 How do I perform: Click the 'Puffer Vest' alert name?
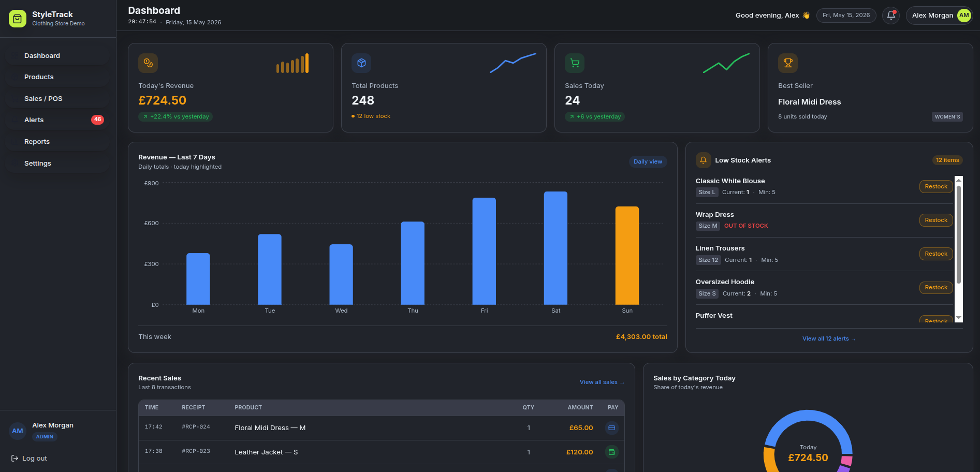[x=714, y=316]
